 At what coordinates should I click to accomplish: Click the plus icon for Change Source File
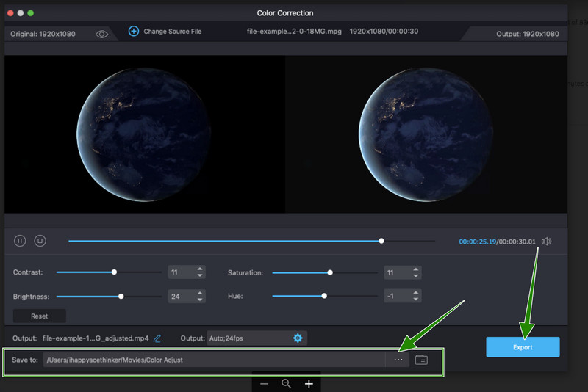[134, 32]
